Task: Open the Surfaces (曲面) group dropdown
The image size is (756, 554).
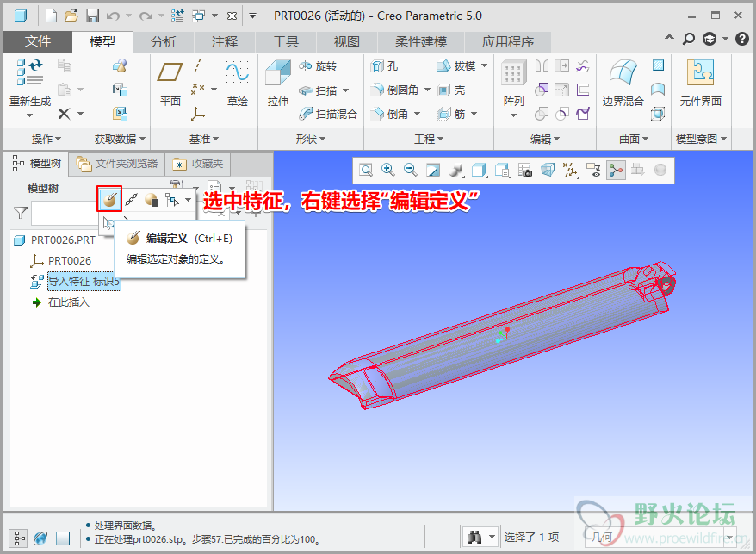Action: click(x=634, y=139)
